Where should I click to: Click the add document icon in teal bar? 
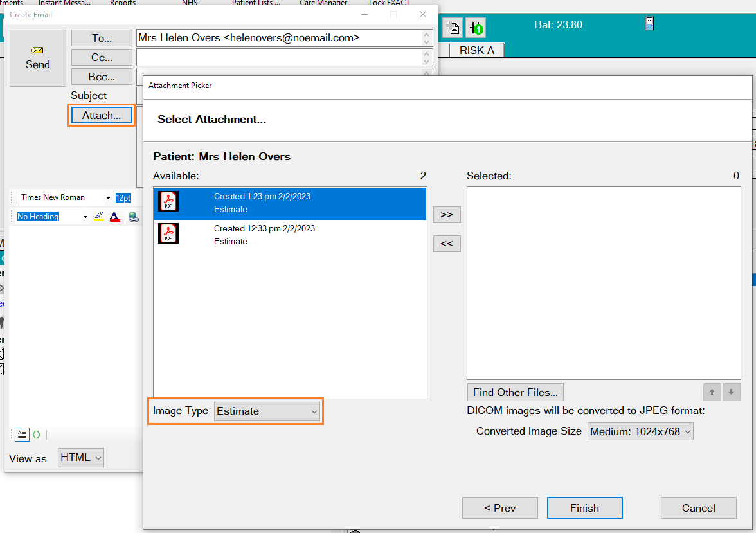pos(453,28)
